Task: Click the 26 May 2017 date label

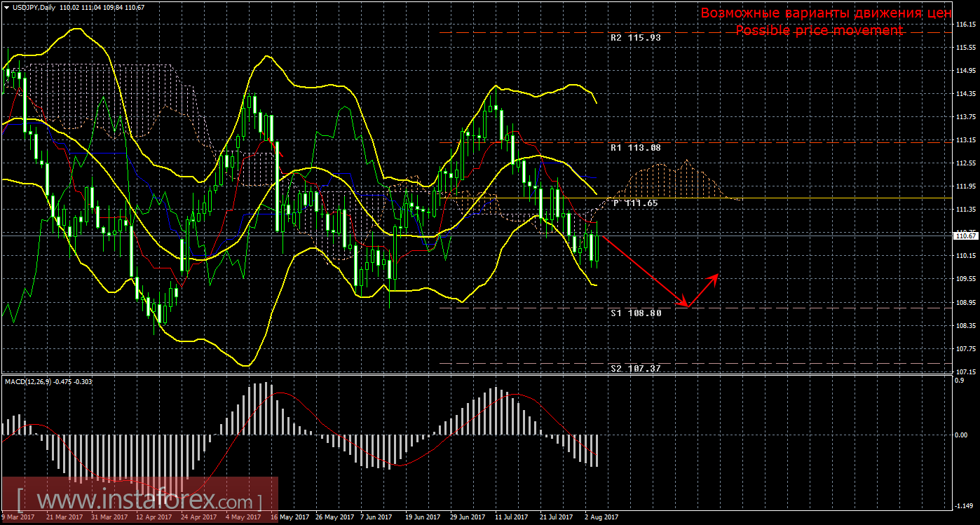Action: [334, 517]
